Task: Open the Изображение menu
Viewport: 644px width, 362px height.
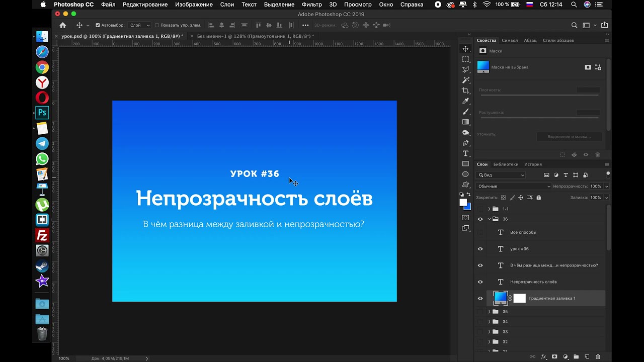Action: click(x=194, y=5)
